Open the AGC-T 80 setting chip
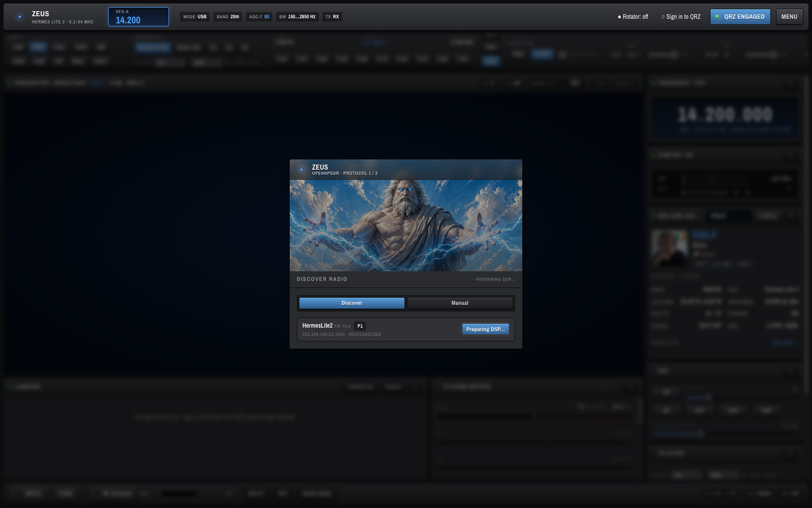The width and height of the screenshot is (812, 508). click(x=259, y=17)
